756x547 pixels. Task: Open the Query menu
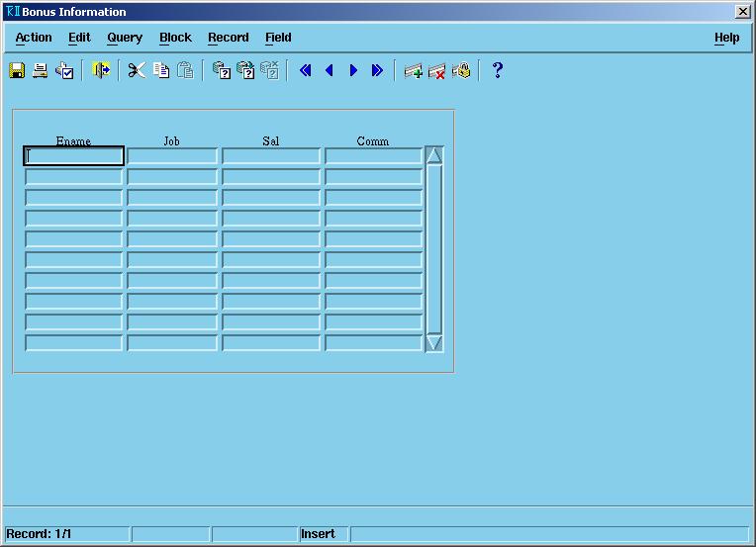coord(125,38)
